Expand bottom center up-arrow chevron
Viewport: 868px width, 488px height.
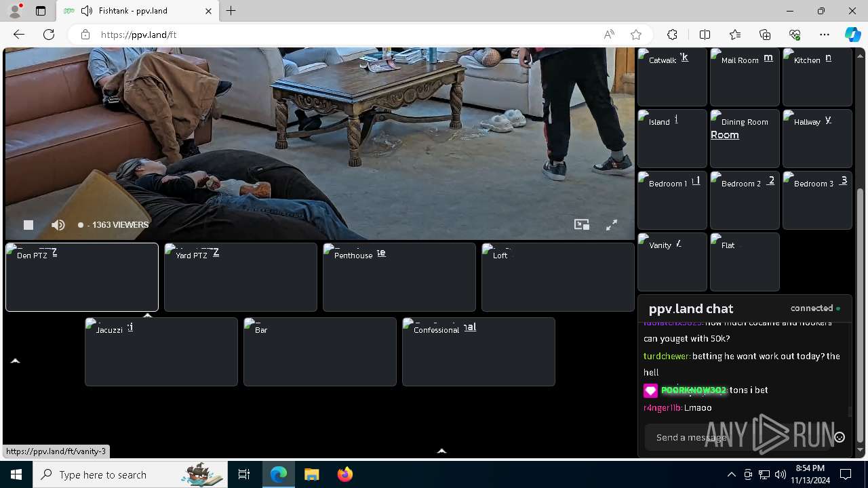441,451
